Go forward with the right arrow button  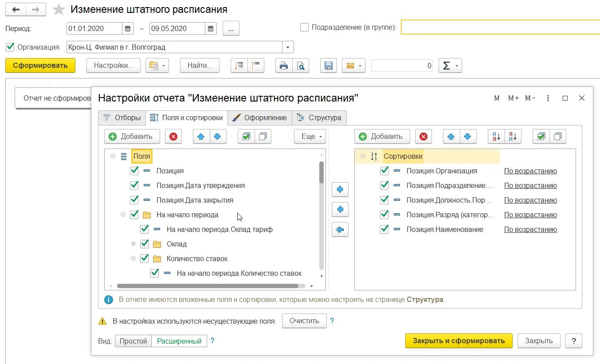pyautogui.click(x=36, y=9)
